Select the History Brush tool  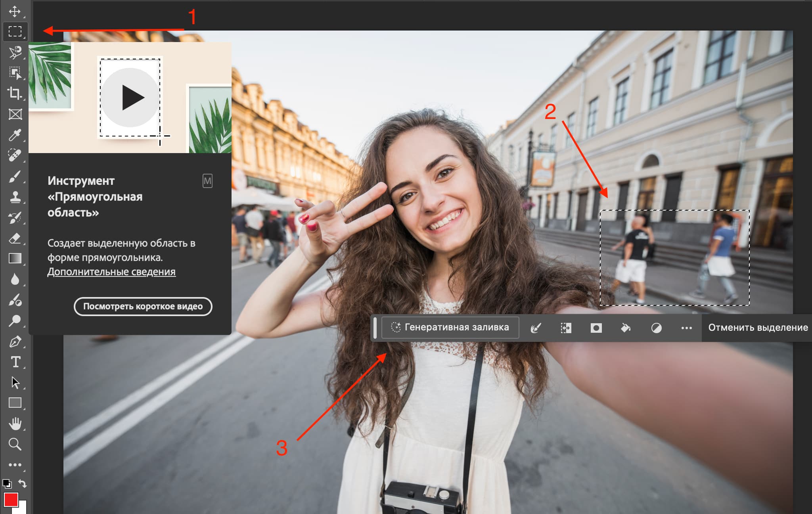tap(15, 217)
